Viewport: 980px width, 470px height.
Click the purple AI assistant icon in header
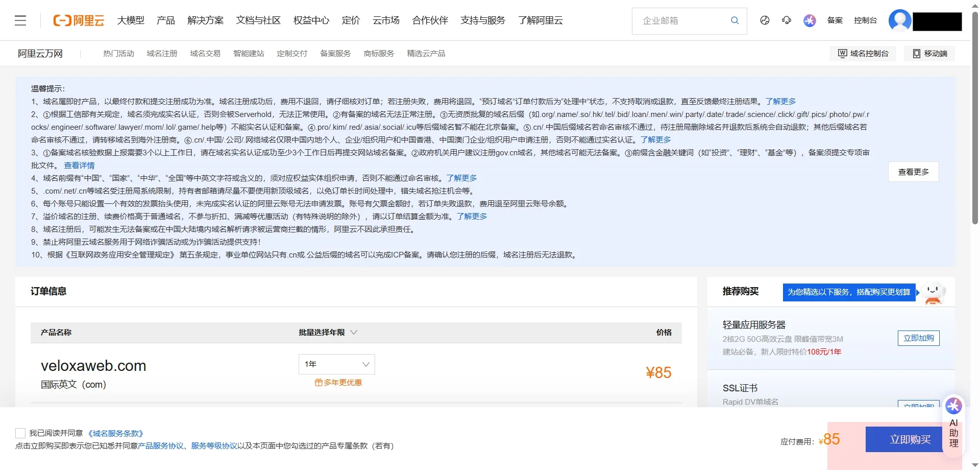[x=810, y=20]
